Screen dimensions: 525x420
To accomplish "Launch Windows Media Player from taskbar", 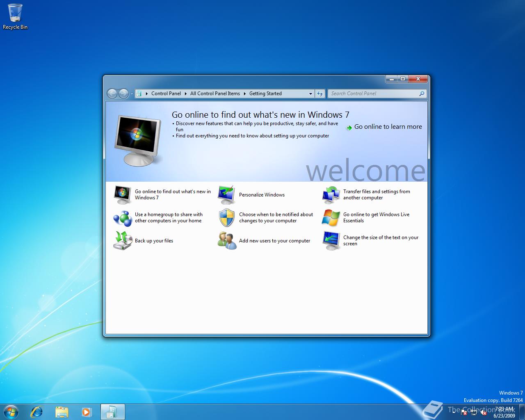I will [86, 412].
